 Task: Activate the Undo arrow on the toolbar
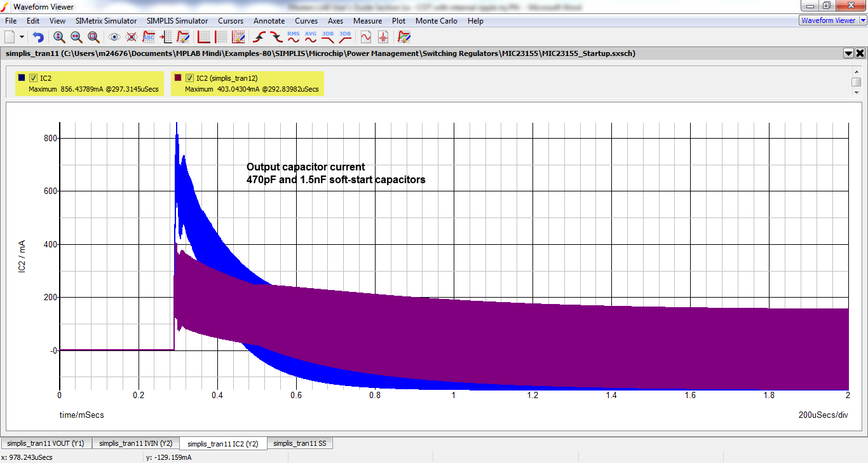(x=37, y=37)
